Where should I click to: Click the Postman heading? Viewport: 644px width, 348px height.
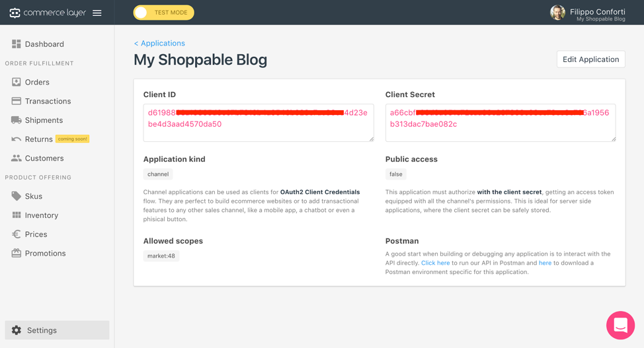pyautogui.click(x=402, y=241)
